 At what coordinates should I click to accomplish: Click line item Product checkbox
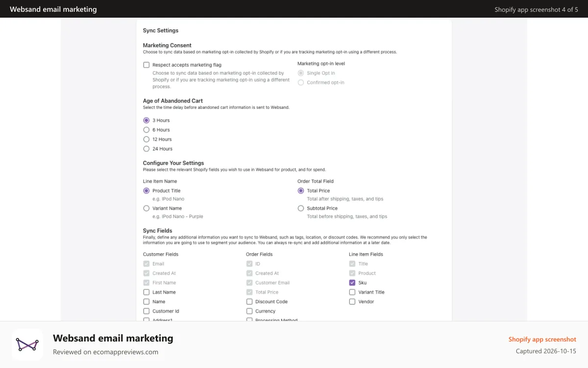click(x=352, y=273)
